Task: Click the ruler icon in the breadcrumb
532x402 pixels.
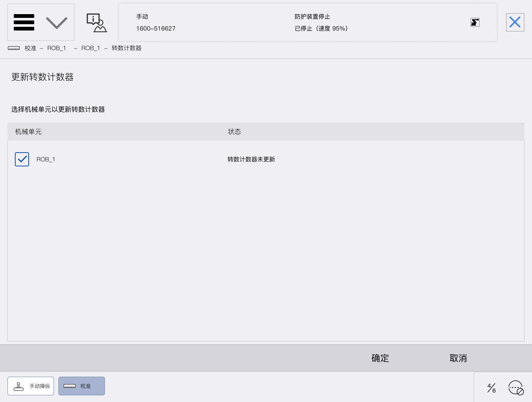Action: [14, 48]
